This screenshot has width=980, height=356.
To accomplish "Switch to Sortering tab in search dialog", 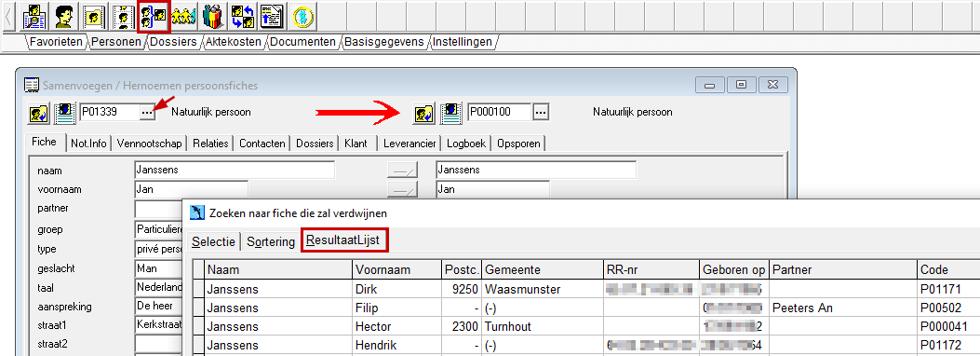I will pos(270,242).
